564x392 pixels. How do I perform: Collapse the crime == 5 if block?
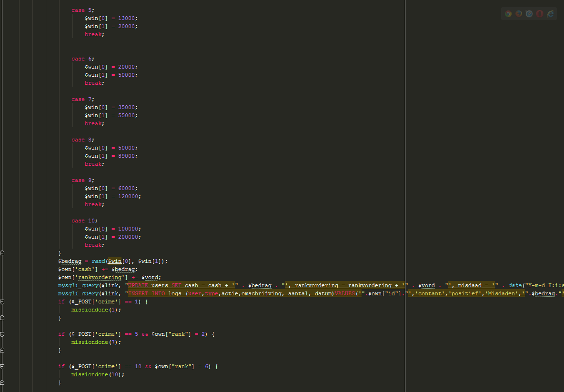click(x=2, y=334)
